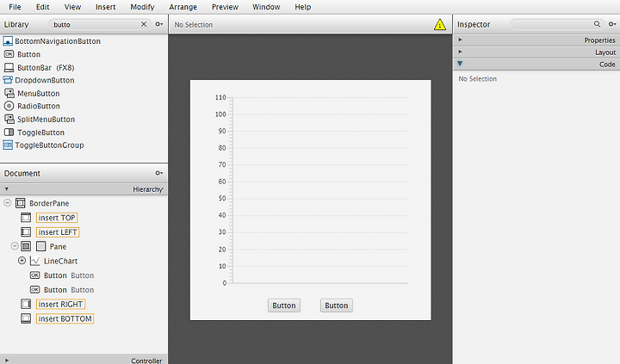
Task: Click the center region icon beside Pane
Action: click(26, 246)
